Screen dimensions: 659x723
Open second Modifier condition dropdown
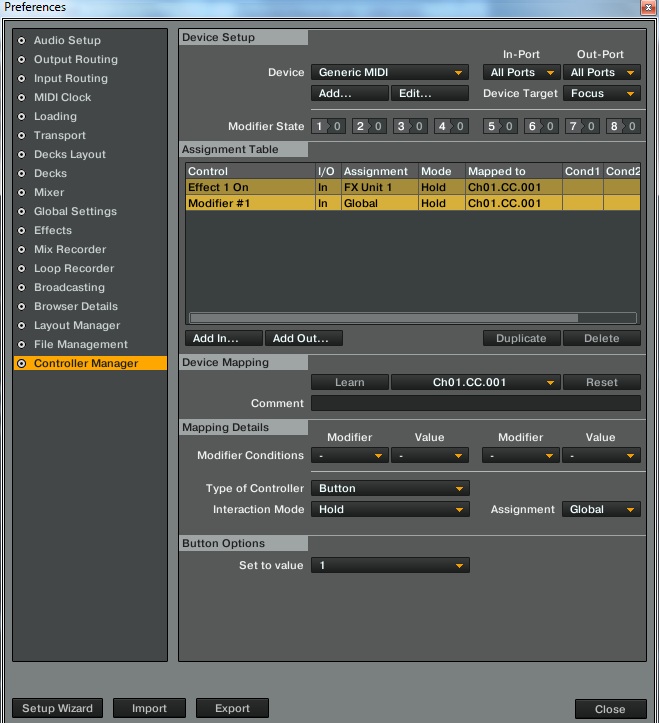click(x=521, y=456)
